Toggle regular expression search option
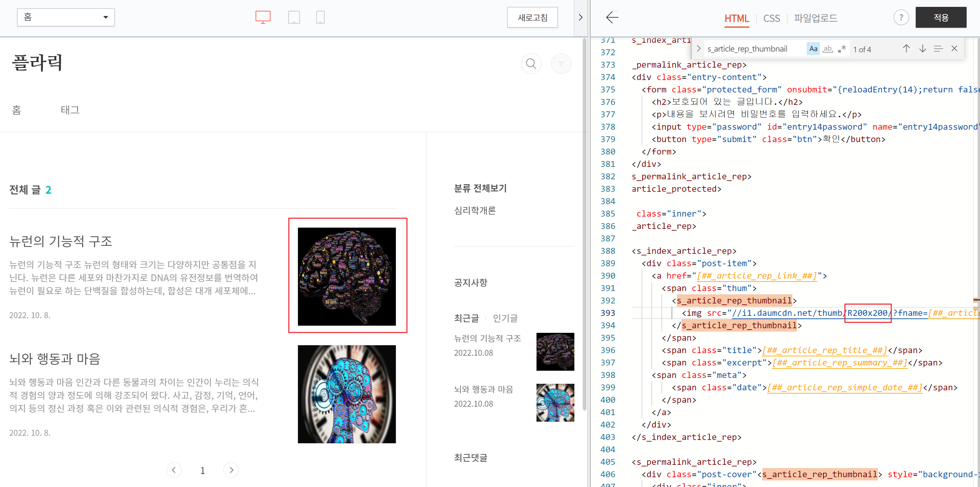The height and width of the screenshot is (487, 980). 842,49
